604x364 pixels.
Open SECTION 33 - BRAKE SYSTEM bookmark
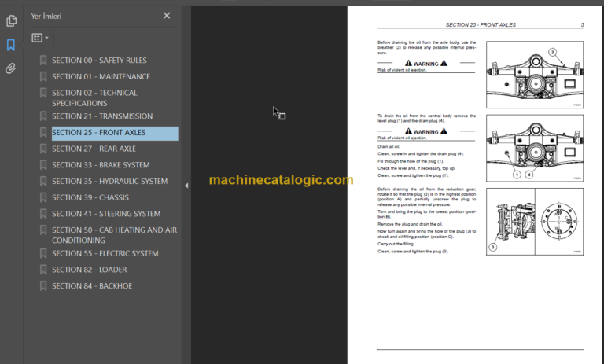tap(101, 165)
